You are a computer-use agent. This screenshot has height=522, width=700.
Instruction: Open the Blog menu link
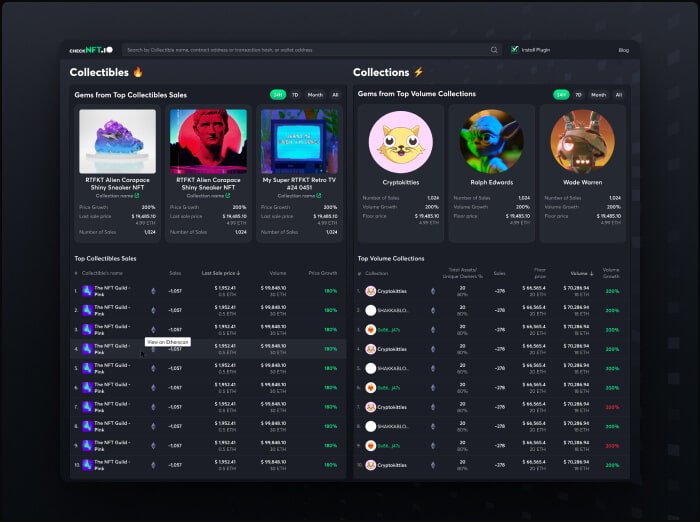click(x=623, y=50)
